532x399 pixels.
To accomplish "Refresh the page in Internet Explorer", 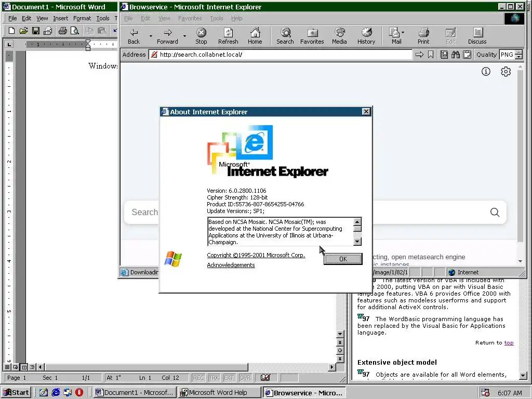I will tap(228, 36).
